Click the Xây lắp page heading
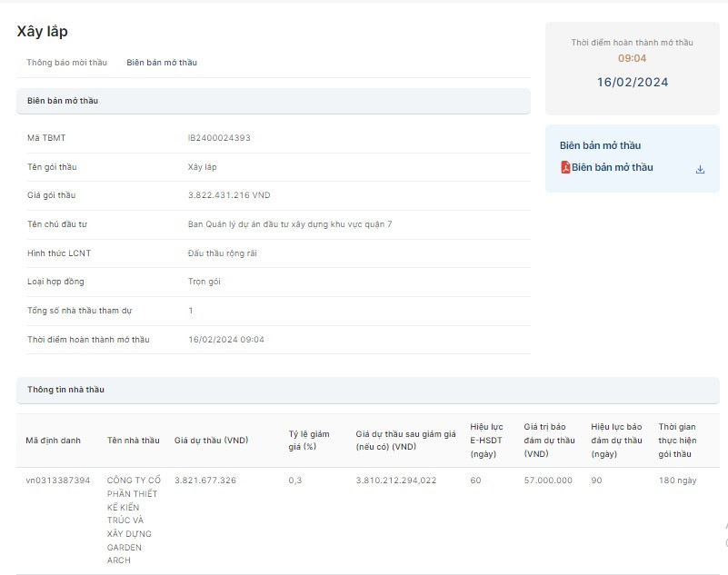728x575 pixels. (x=43, y=32)
